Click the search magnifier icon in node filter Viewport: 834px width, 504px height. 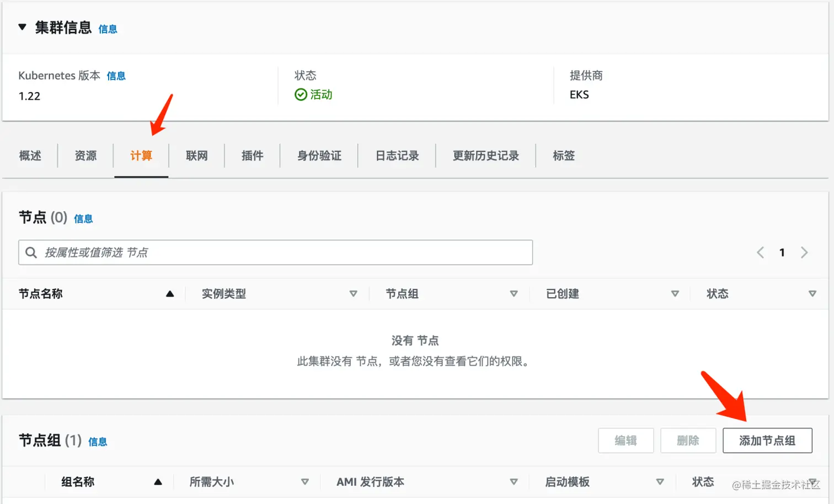click(x=31, y=253)
